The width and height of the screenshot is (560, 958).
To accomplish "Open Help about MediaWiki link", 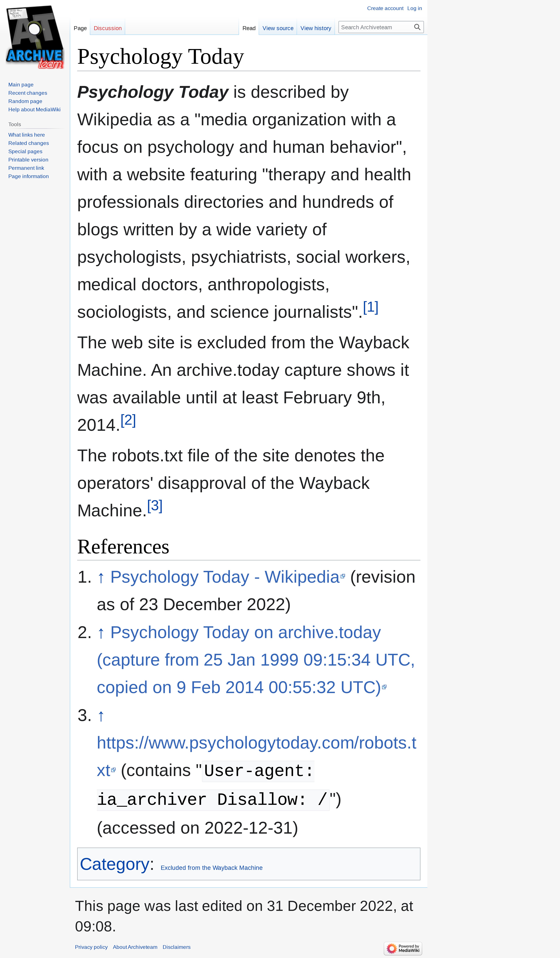I will [x=34, y=110].
